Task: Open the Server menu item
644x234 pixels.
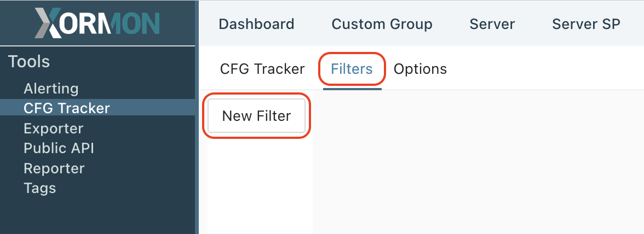Action: (492, 24)
